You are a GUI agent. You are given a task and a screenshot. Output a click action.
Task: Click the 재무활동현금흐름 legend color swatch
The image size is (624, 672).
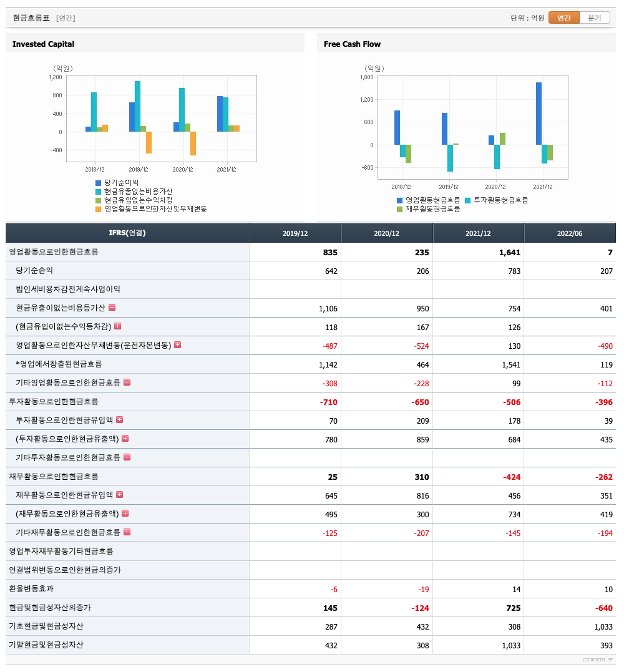tap(399, 209)
